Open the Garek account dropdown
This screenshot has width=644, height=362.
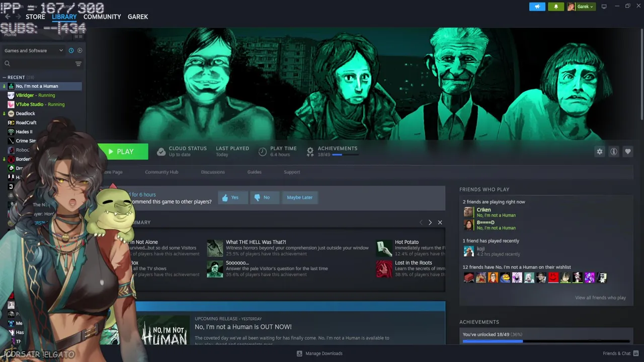[x=581, y=7]
